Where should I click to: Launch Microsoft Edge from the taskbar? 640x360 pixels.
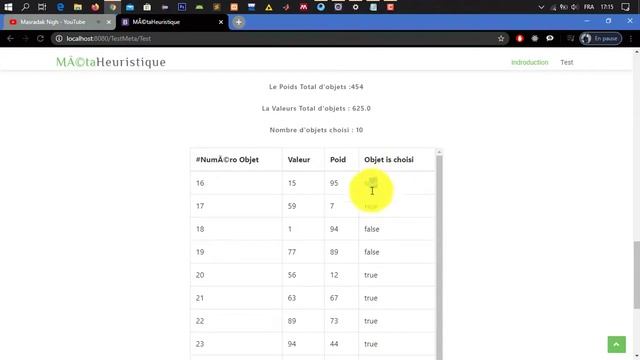60,7
